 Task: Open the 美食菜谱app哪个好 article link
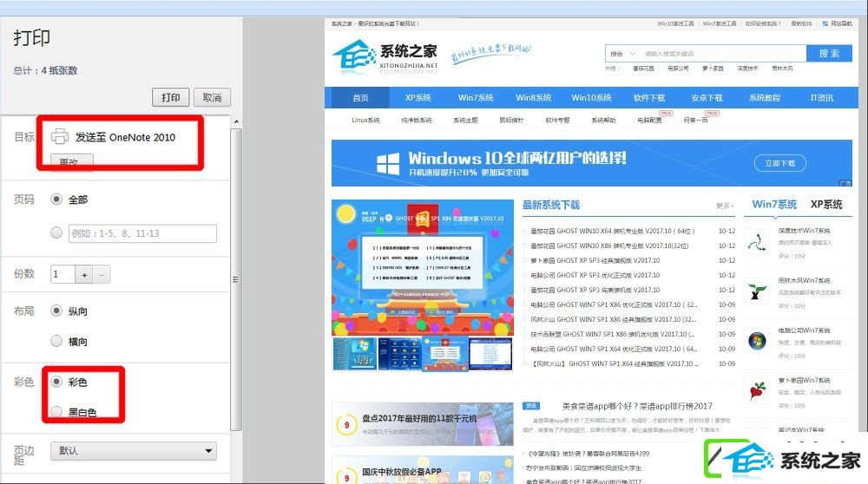[x=637, y=406]
